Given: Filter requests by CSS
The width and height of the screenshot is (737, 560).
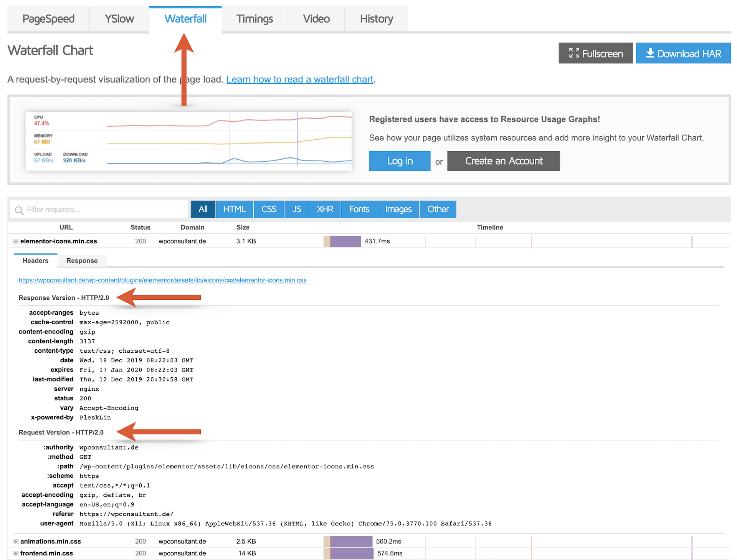Looking at the screenshot, I should (269, 209).
